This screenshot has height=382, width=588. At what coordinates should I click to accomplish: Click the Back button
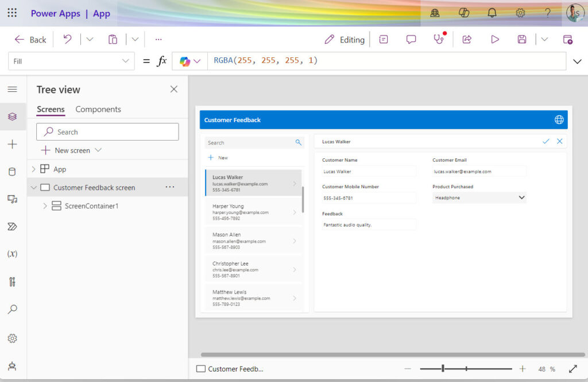point(30,39)
